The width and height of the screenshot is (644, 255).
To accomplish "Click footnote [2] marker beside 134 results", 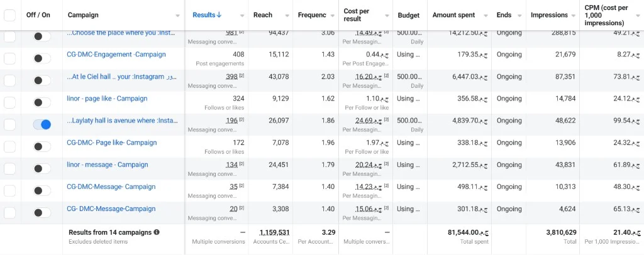I will [242, 164].
